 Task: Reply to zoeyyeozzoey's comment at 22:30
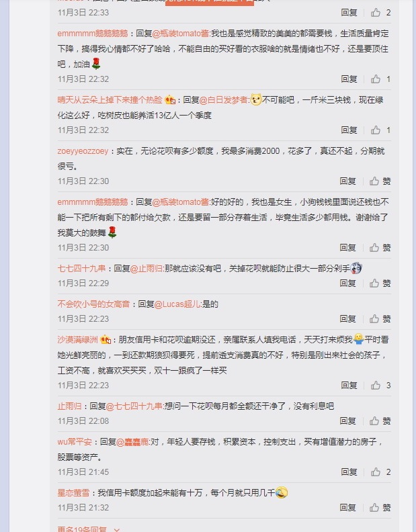point(348,181)
